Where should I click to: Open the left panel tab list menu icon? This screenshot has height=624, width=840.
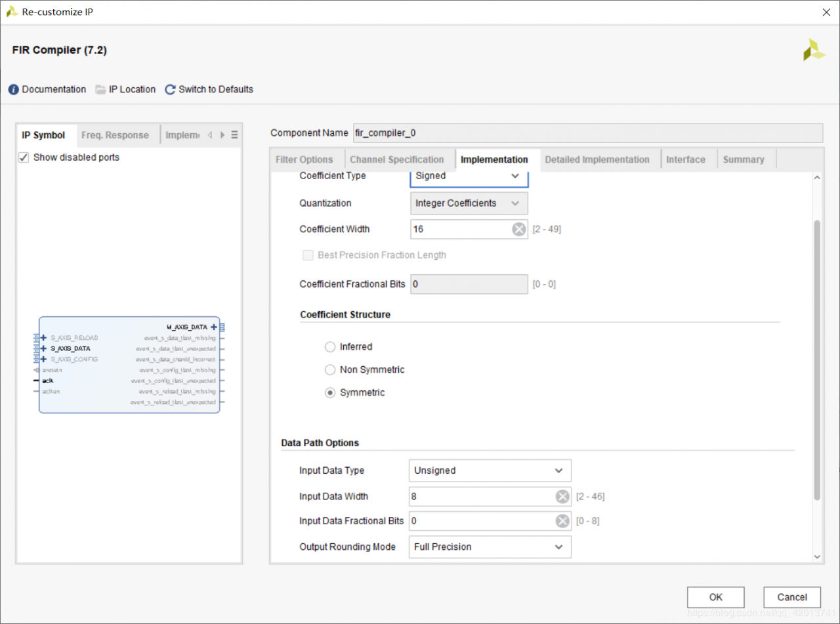[234, 135]
